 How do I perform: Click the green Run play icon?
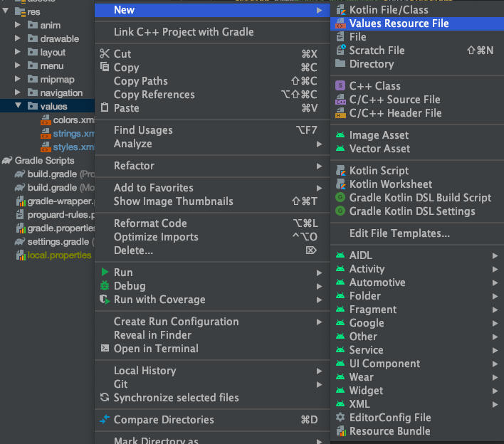pos(105,272)
